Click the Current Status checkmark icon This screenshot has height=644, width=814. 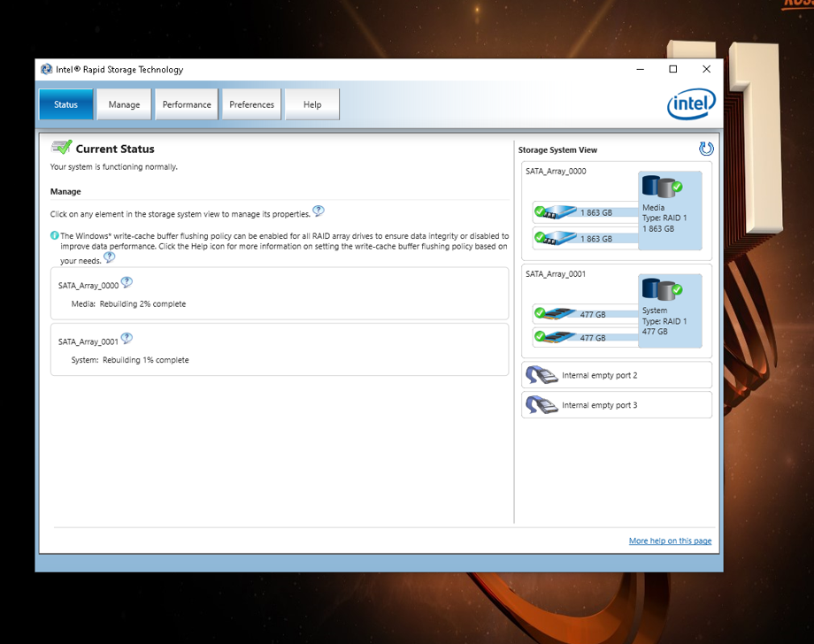(61, 148)
